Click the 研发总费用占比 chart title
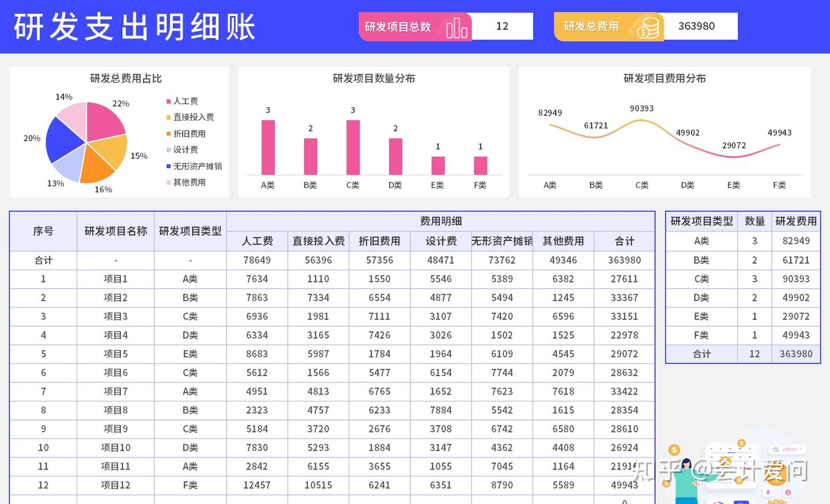This screenshot has height=504, width=830. pyautogui.click(x=126, y=78)
